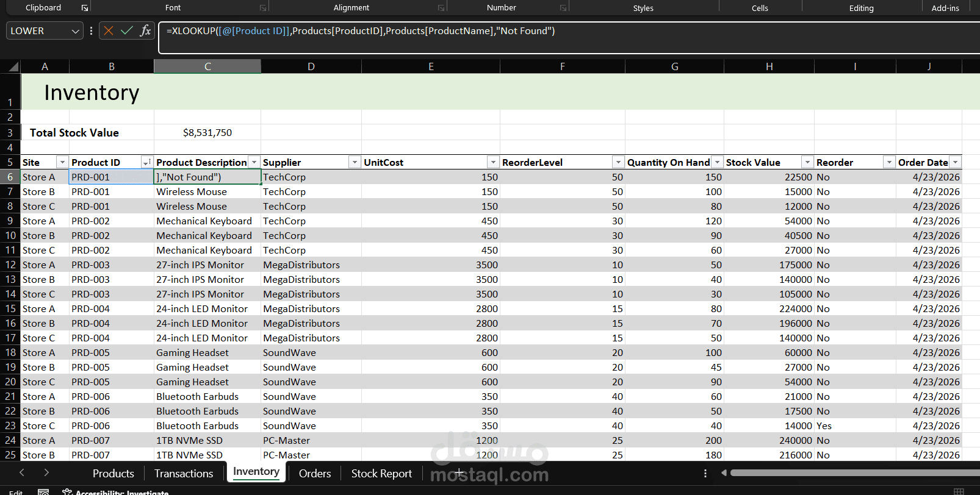Open the Quantity On Hand filter dropdown
Image resolution: width=980 pixels, height=495 pixels.
[x=717, y=162]
